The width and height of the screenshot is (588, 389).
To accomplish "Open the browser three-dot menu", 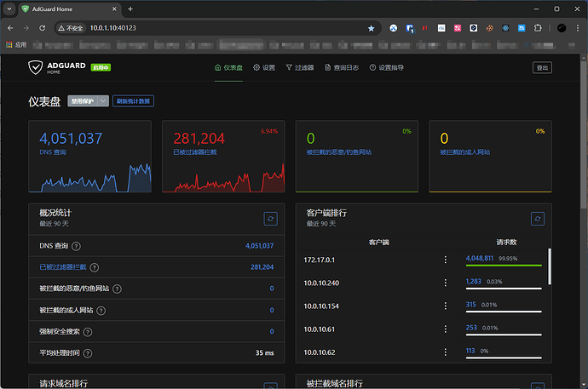I will coord(578,28).
